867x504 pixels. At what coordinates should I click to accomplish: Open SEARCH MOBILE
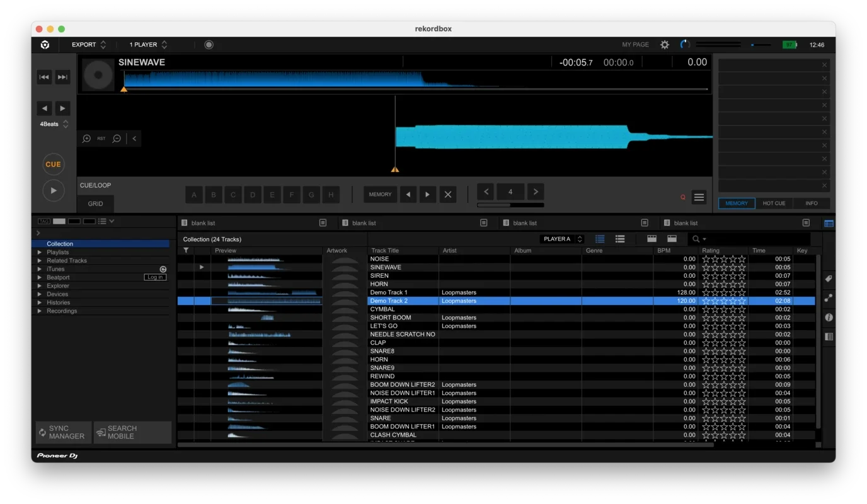pos(133,432)
